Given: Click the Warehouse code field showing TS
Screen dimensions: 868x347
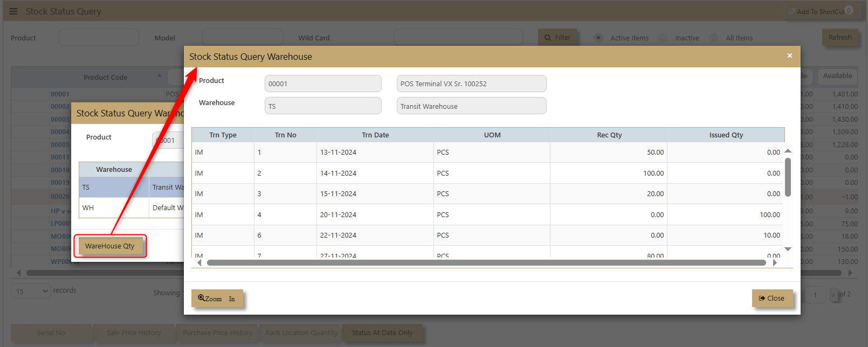Looking at the screenshot, I should (323, 106).
